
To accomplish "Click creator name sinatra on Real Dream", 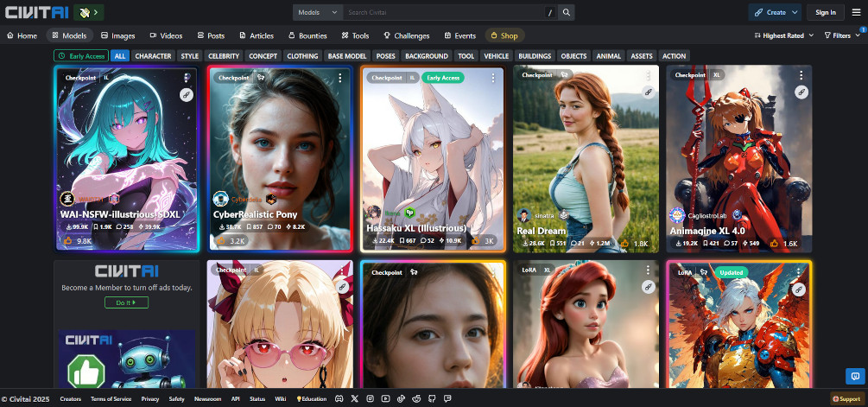I will [546, 215].
